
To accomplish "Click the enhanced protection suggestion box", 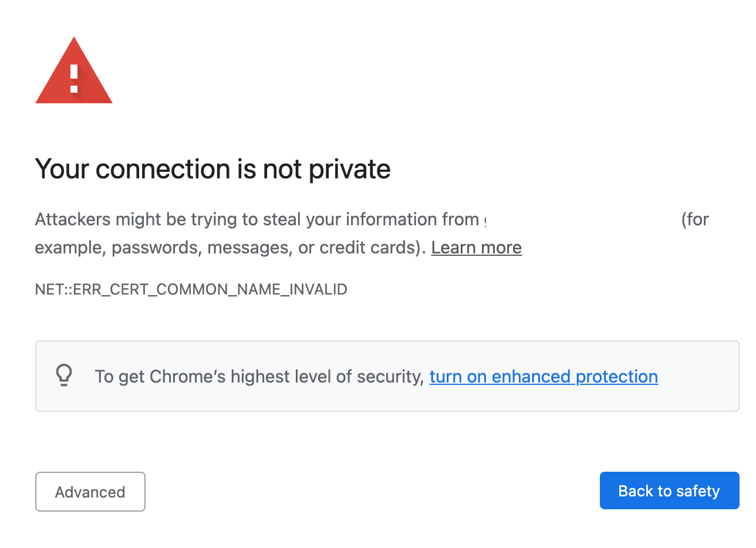I will (x=387, y=376).
